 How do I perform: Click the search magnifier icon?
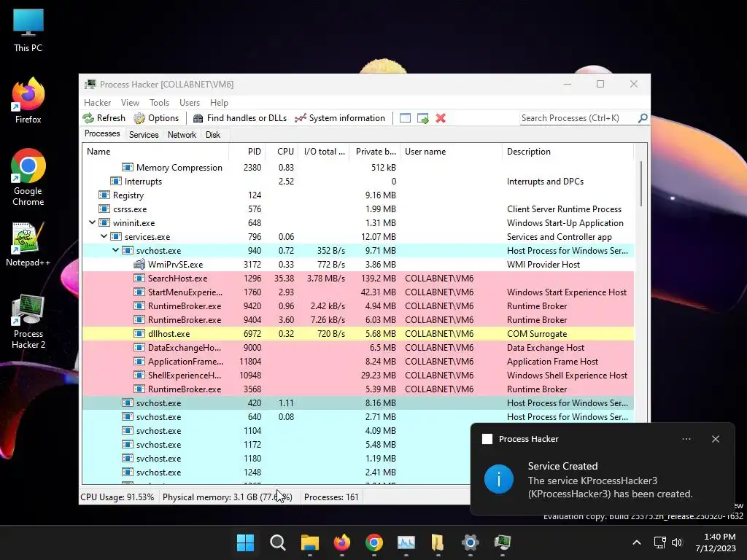tap(643, 117)
